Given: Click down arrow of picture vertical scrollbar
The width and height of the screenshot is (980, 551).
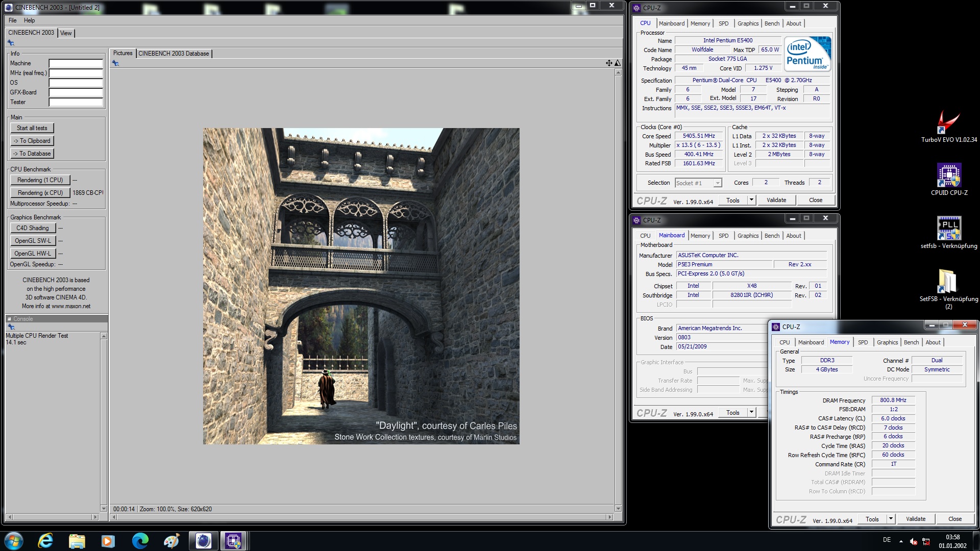Looking at the screenshot, I should (618, 508).
